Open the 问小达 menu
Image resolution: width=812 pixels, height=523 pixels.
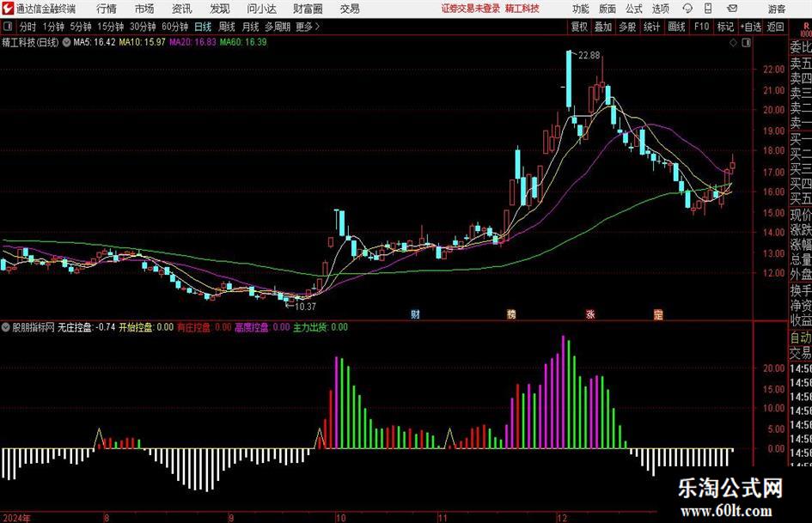[x=261, y=9]
